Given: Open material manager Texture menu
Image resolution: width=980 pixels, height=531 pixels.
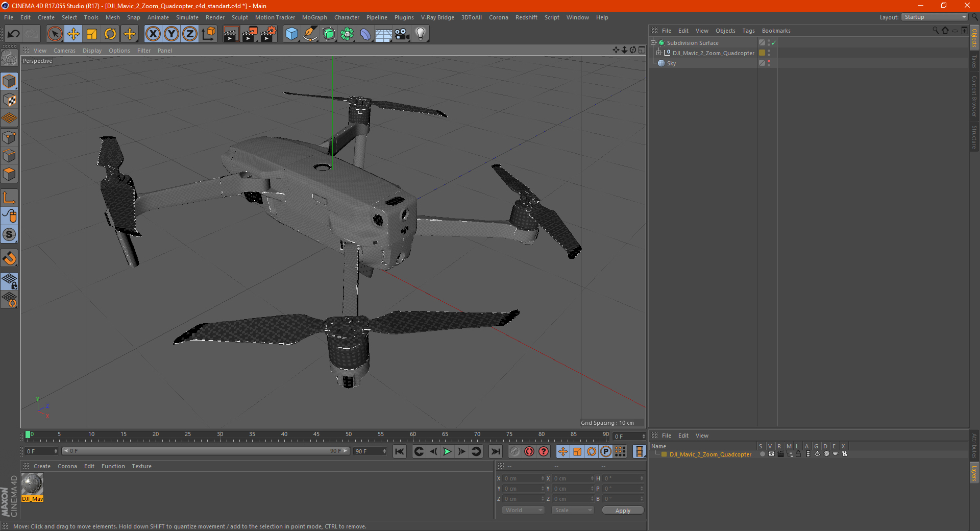Looking at the screenshot, I should click(x=141, y=466).
